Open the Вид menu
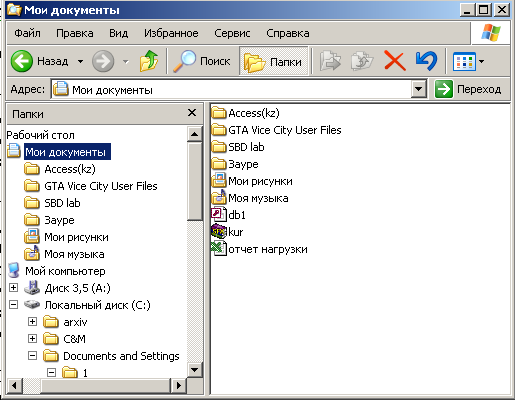 click(118, 33)
